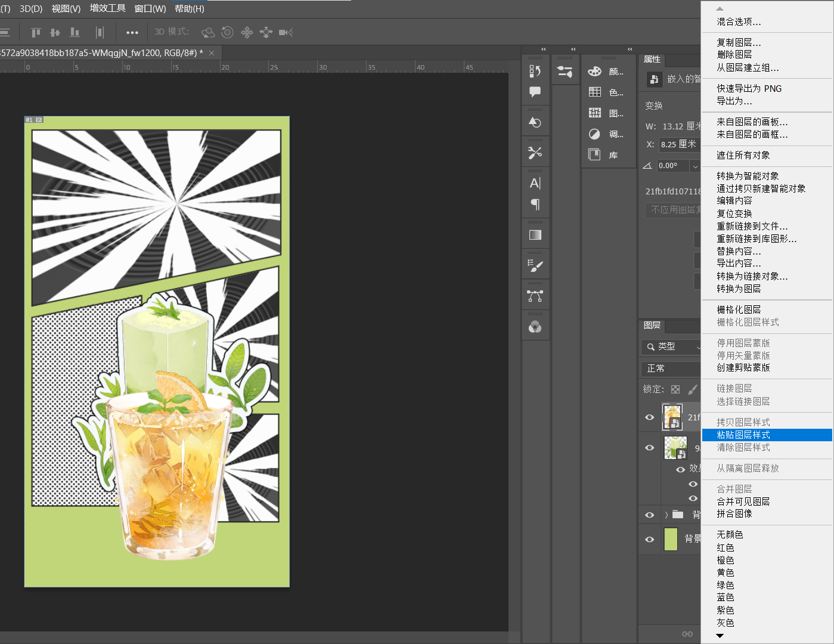Screen dimensions: 834x644
Task: Hide the top smart object layer
Action: click(650, 417)
